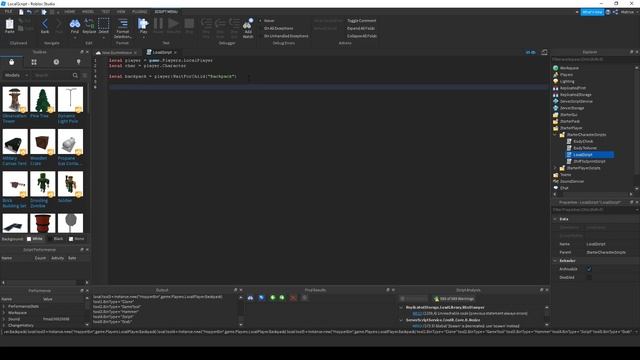Click the red stop search icon in Find Results
Screen dimensions: 640x360
pyautogui.click(x=293, y=298)
